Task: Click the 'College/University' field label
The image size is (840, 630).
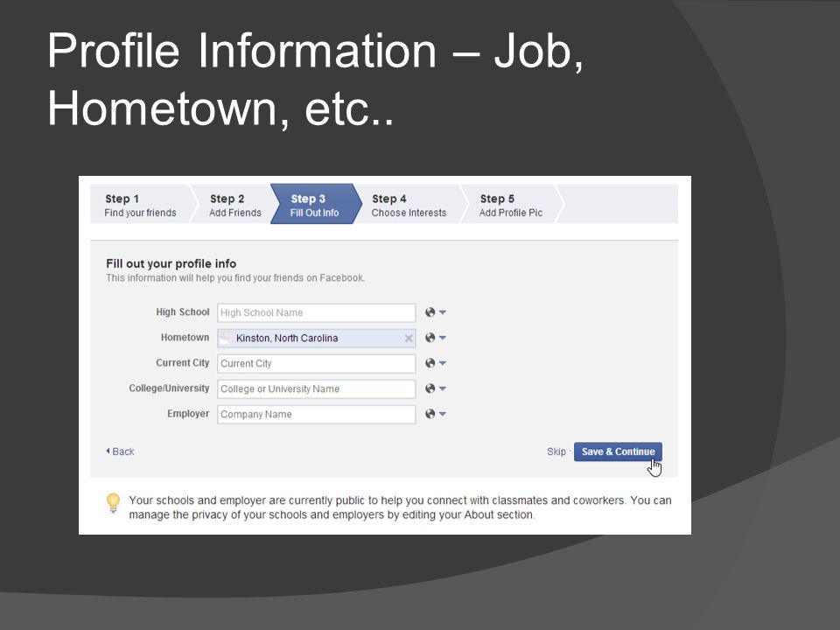Action: tap(169, 388)
